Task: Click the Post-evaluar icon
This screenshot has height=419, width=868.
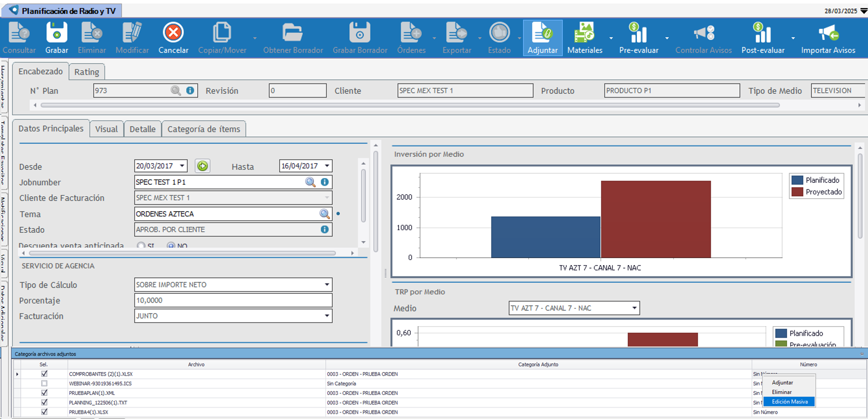Action: click(763, 33)
